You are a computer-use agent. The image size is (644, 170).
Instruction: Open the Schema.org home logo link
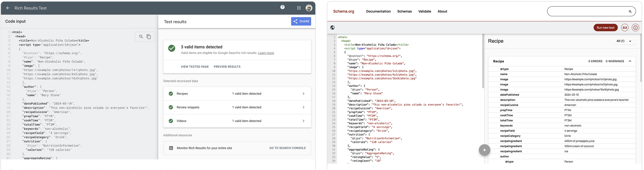343,12
